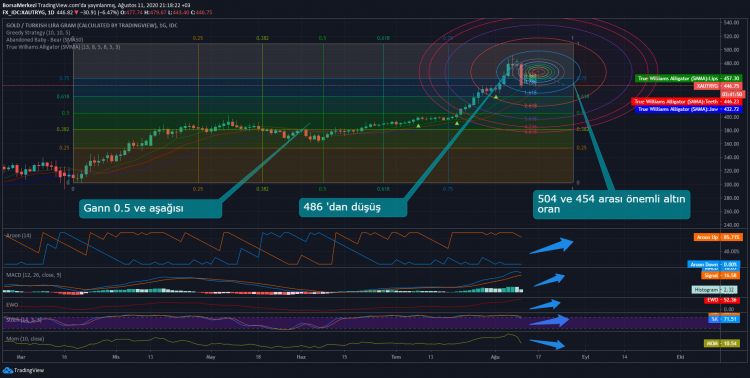Click the Ağu label on the time axis
Screen dimensions: 750x378
click(495, 357)
